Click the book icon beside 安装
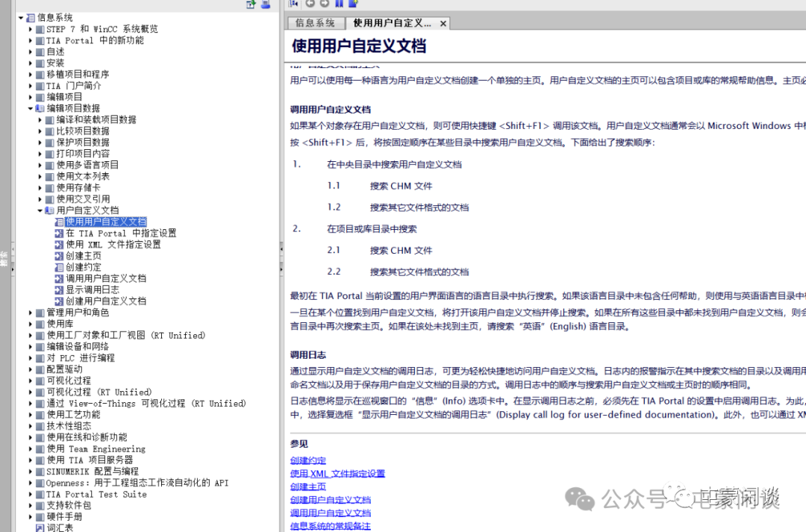Image resolution: width=806 pixels, height=532 pixels. tap(40, 63)
